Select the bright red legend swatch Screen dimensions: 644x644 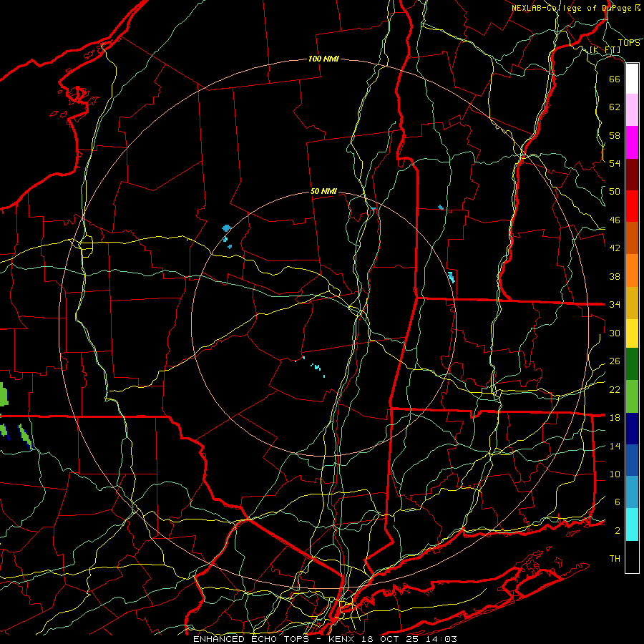click(632, 206)
